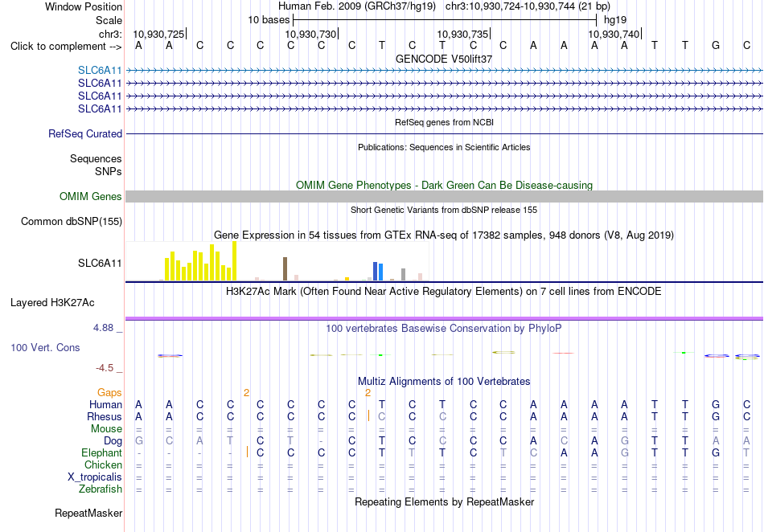Screen dimensions: 764x532
Task: Click the RepeatMasker track label
Action: (x=88, y=513)
